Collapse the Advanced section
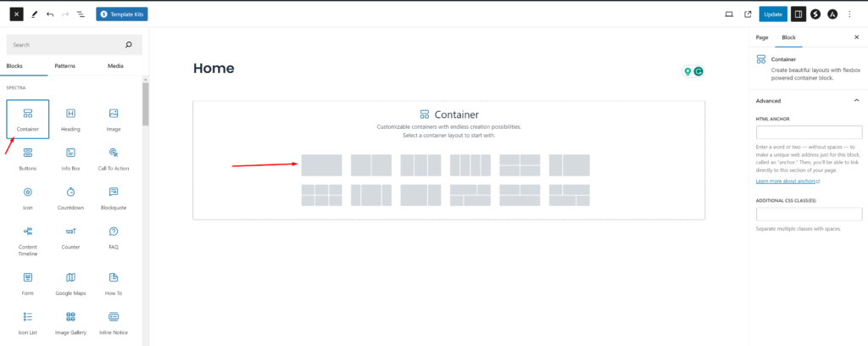Viewport: 868px width, 346px height. point(855,100)
